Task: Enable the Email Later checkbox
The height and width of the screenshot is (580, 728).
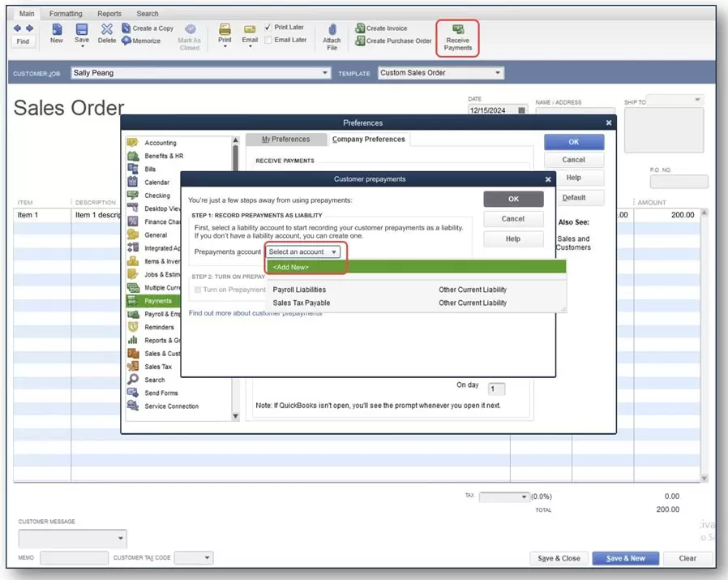Action: pyautogui.click(x=268, y=40)
